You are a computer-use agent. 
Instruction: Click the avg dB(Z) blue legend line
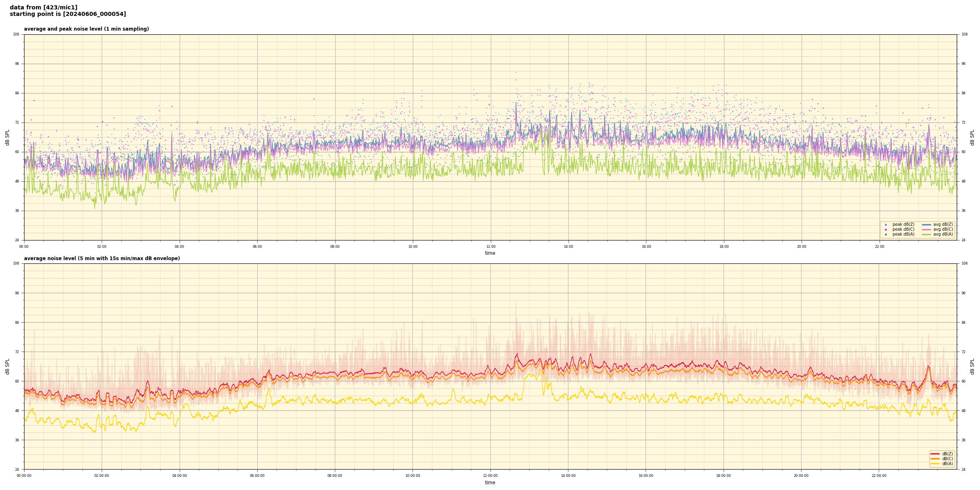pos(927,225)
